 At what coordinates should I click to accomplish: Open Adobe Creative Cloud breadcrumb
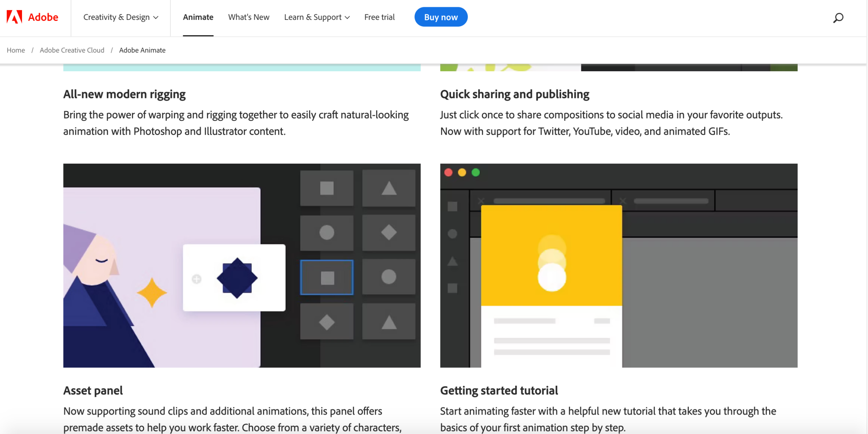pyautogui.click(x=72, y=50)
